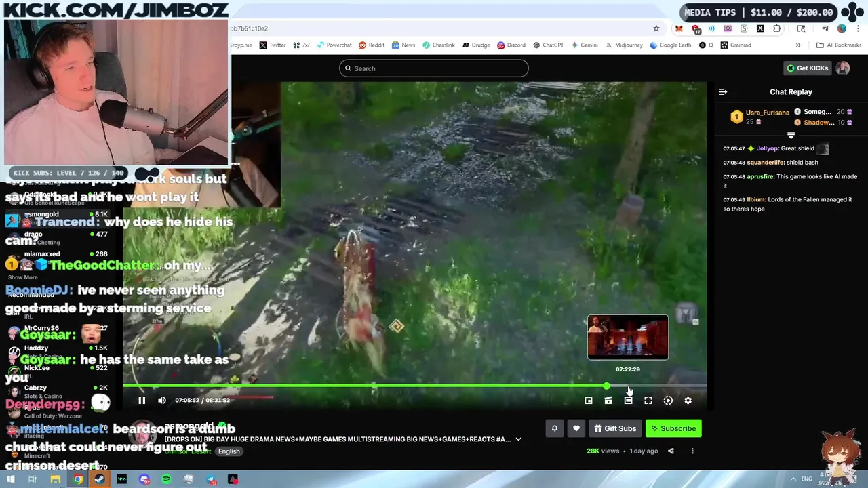This screenshot has height=488, width=868.
Task: Pause the video replay
Action: click(x=142, y=401)
